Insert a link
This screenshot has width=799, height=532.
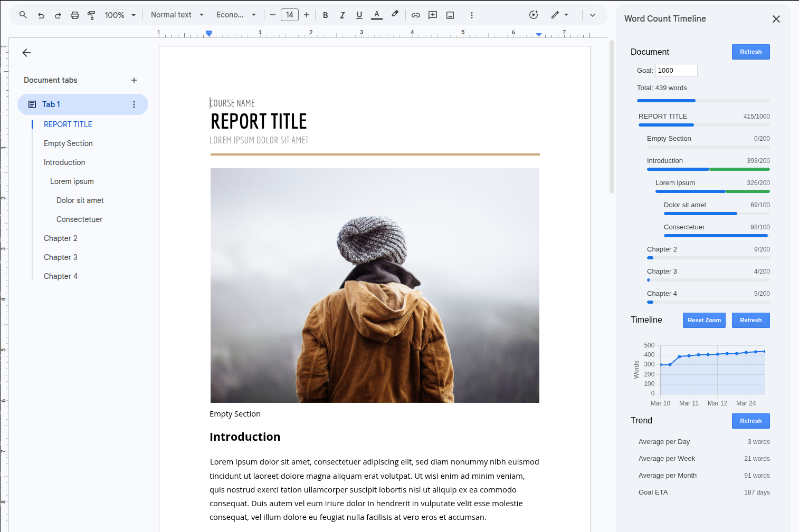(415, 15)
